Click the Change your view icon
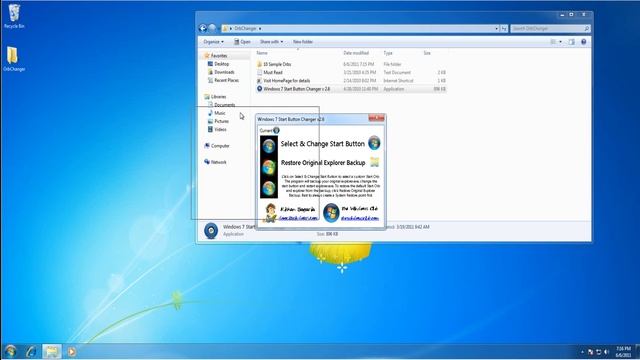 click(553, 42)
